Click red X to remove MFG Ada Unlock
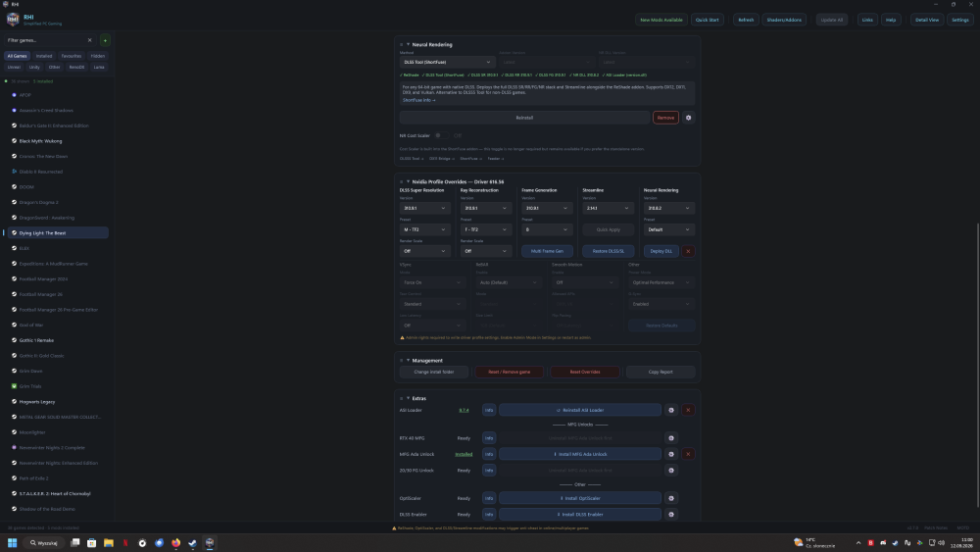This screenshot has width=980, height=552. click(688, 455)
